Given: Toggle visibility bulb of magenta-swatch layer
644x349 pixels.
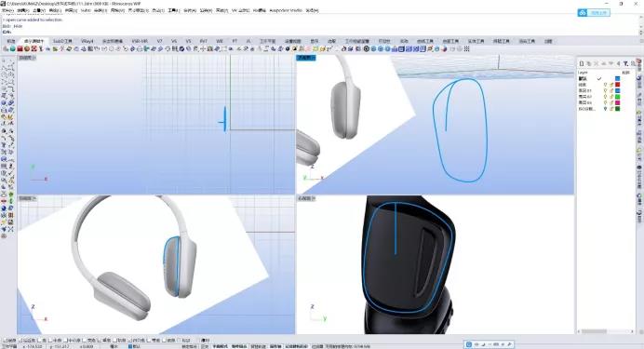Looking at the screenshot, I should pos(606,102).
